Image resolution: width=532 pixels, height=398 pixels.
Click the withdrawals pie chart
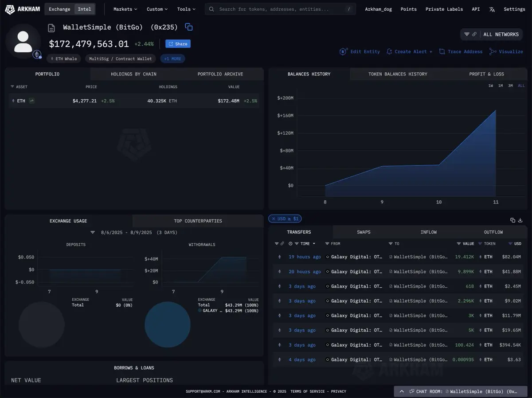pyautogui.click(x=168, y=325)
